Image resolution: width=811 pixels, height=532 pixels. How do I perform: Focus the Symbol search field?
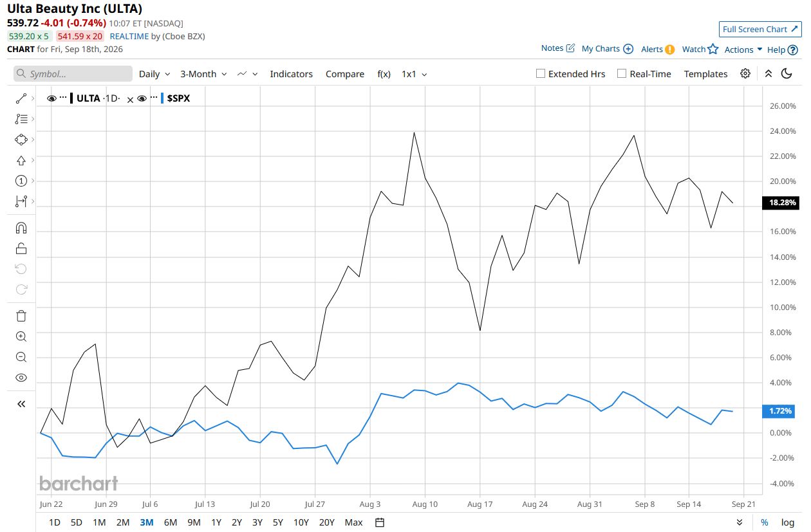[x=73, y=74]
